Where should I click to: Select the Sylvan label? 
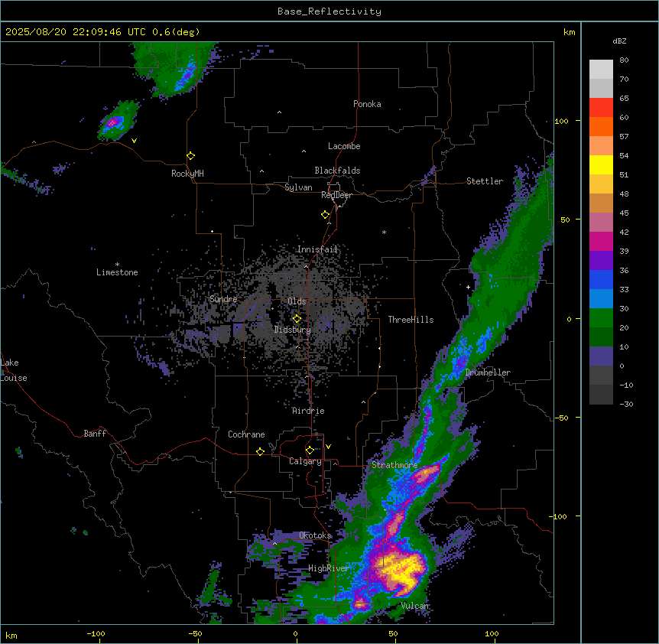(x=298, y=187)
